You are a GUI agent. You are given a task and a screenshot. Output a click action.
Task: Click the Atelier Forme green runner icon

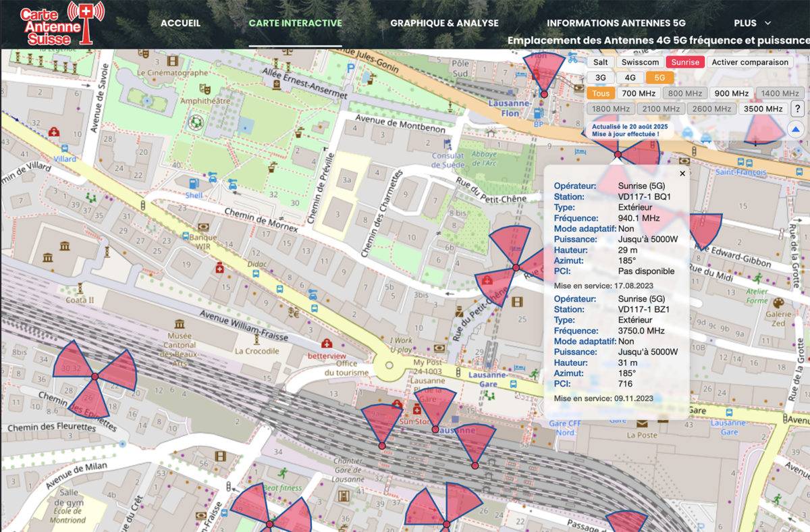pos(758,278)
